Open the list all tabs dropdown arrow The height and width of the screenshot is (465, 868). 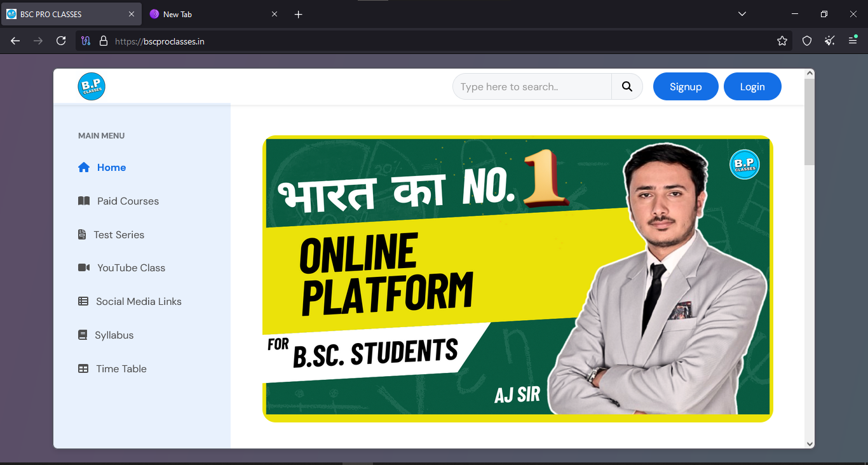[742, 14]
